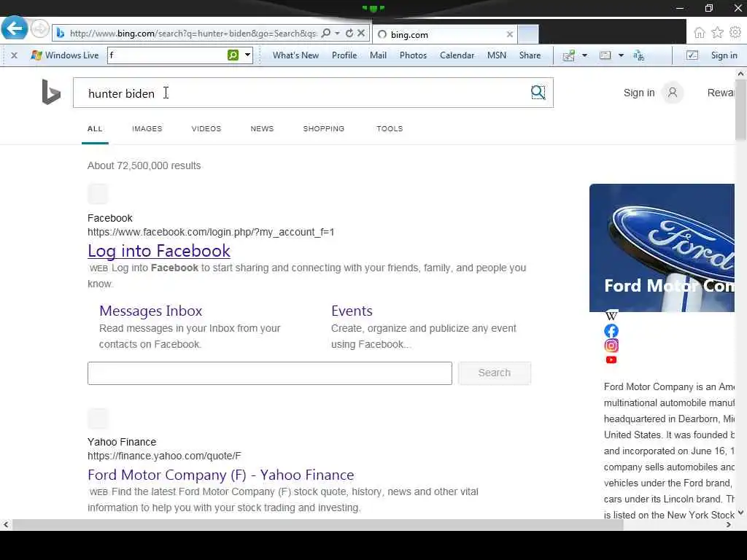The image size is (747, 560).
Task: Switch to the NEWS tab
Action: point(262,128)
